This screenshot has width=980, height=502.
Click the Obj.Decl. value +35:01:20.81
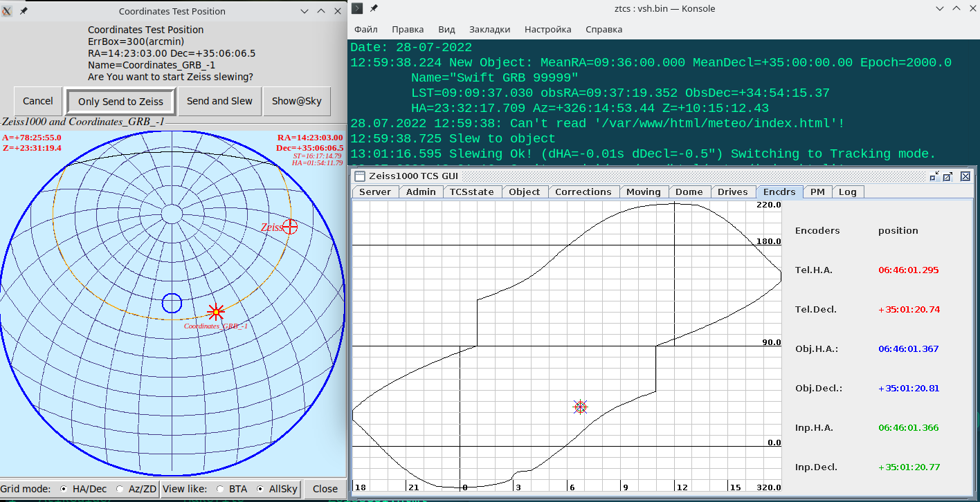(x=909, y=389)
